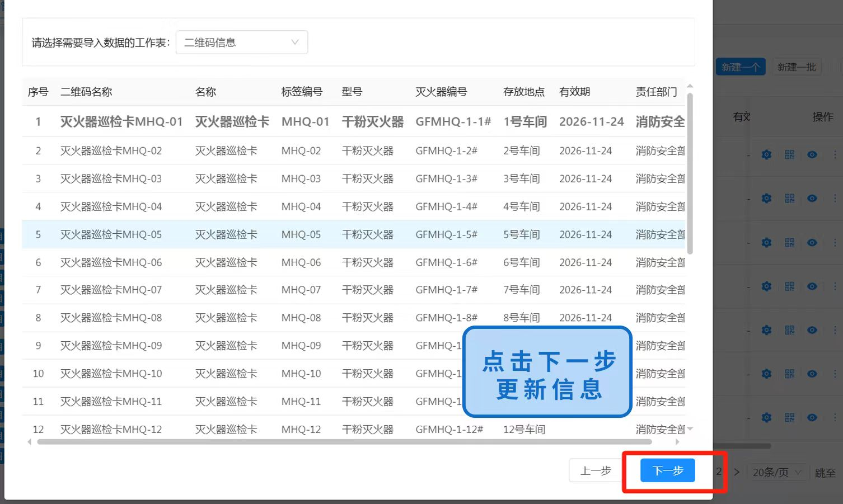This screenshot has height=504, width=843.
Task: Open the 20条/页 page size dropdown
Action: point(777,472)
